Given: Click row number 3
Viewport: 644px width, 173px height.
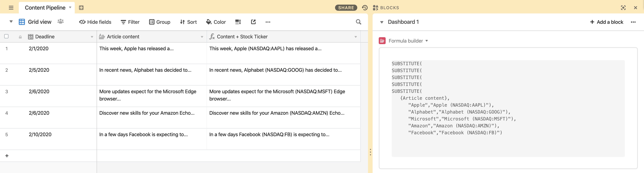Looking at the screenshot, I should point(7,91).
